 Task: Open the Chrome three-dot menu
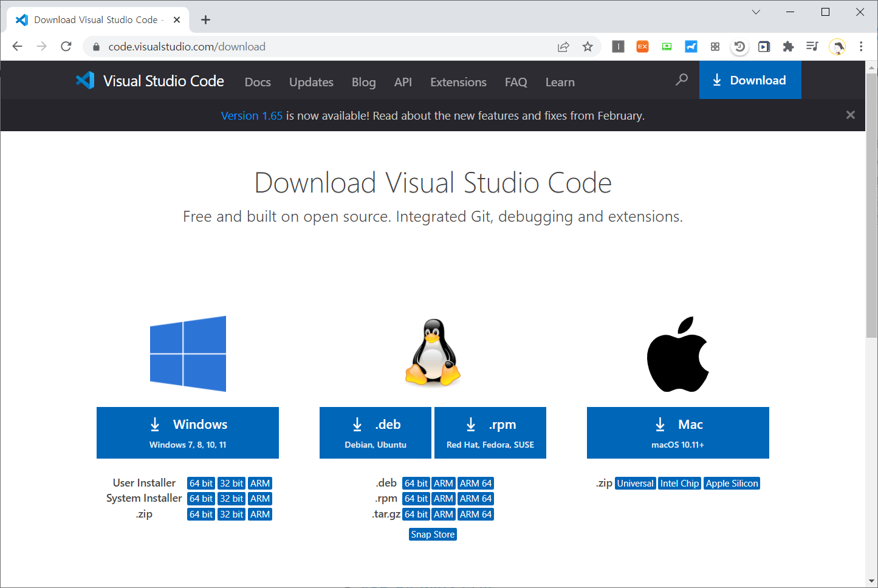[x=861, y=46]
